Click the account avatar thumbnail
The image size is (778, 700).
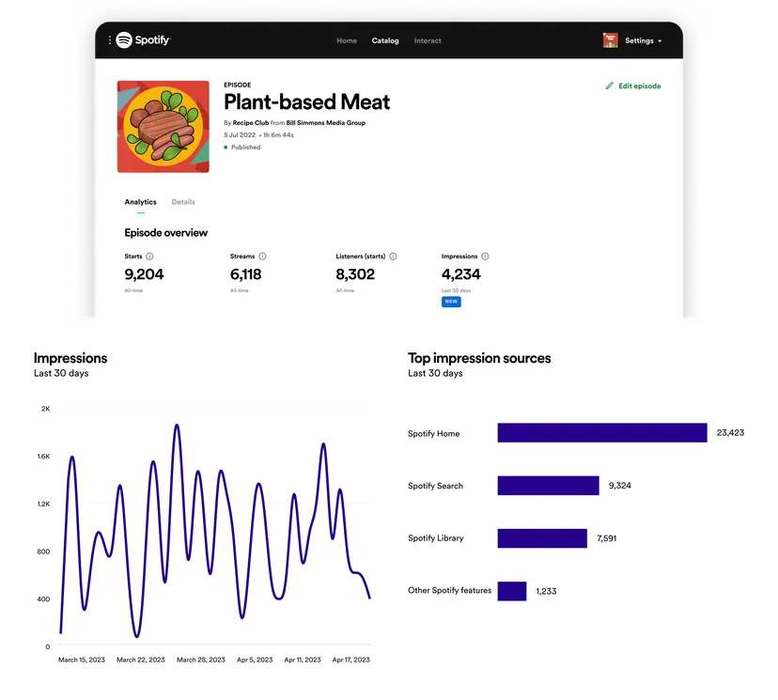(x=611, y=40)
